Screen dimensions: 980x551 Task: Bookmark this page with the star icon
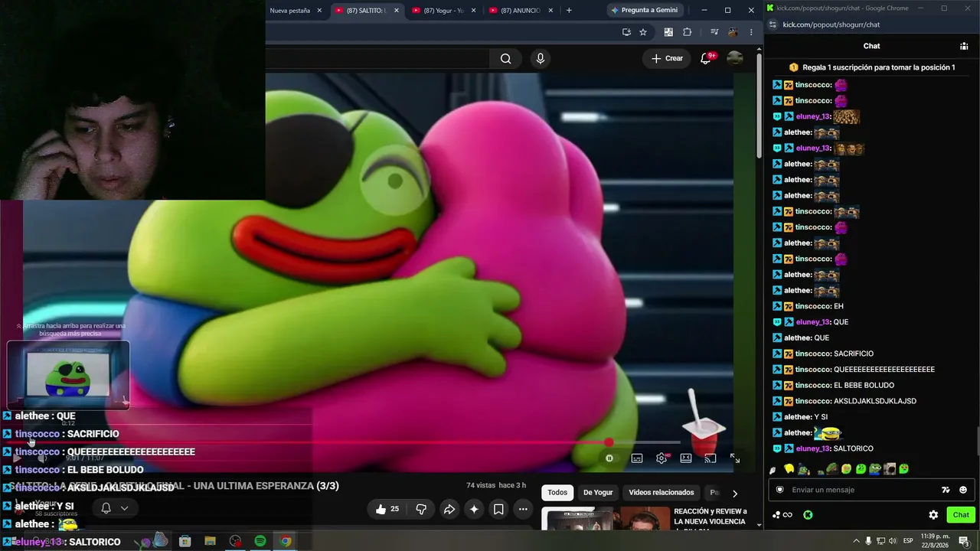click(x=643, y=32)
